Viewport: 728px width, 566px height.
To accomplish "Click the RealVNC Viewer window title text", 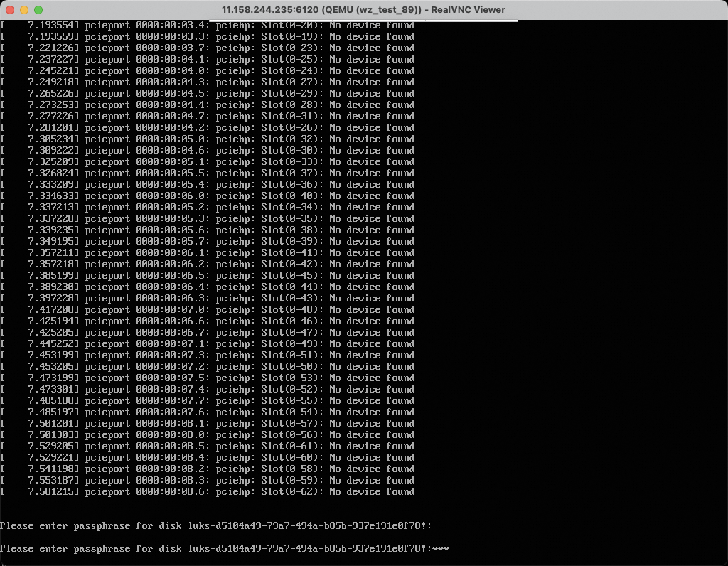I will pyautogui.click(x=363, y=10).
